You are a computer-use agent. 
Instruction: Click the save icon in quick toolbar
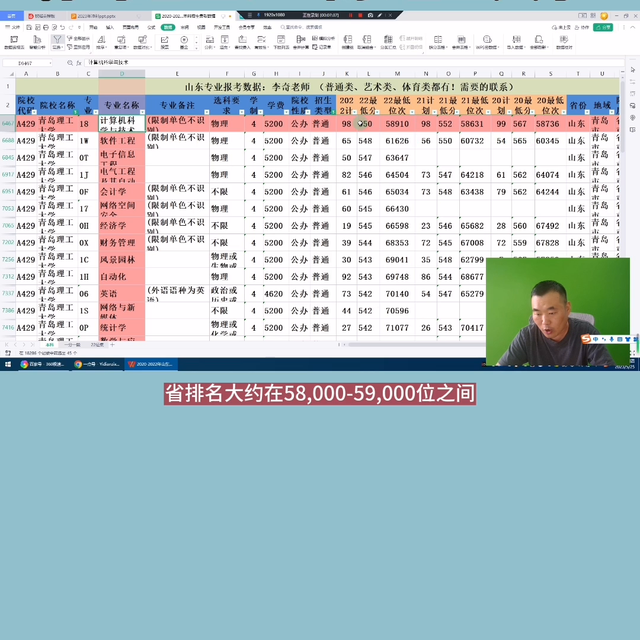[x=29, y=27]
